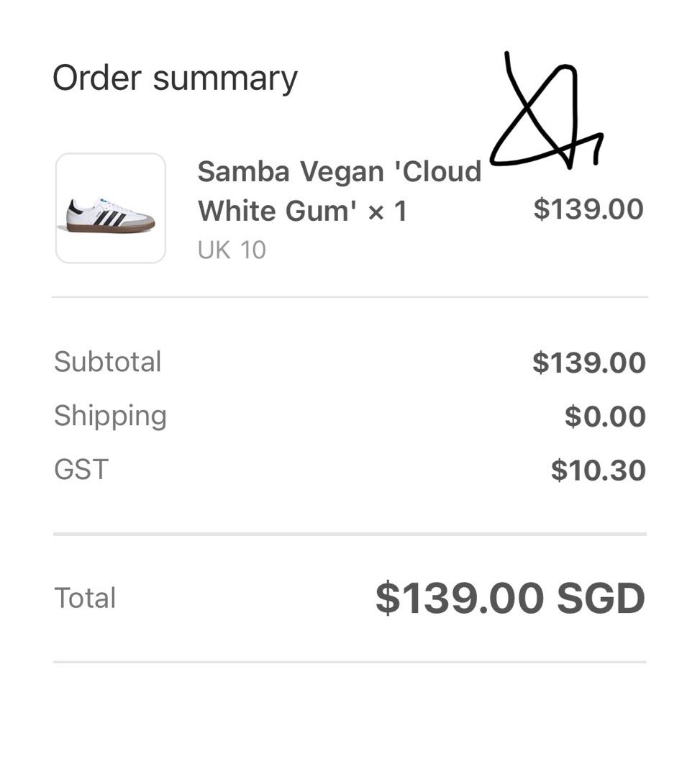Click the UK 10 size label
This screenshot has height=777, width=700.
pos(232,250)
